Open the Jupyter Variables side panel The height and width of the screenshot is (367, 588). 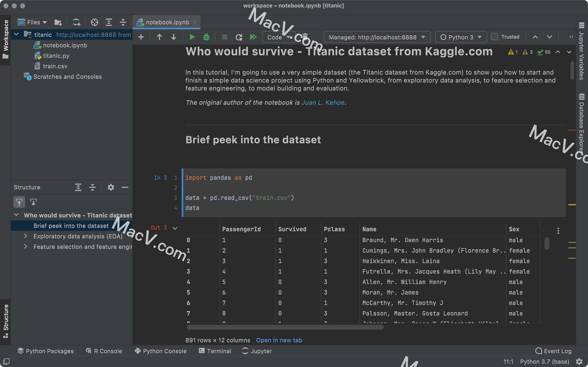point(582,51)
